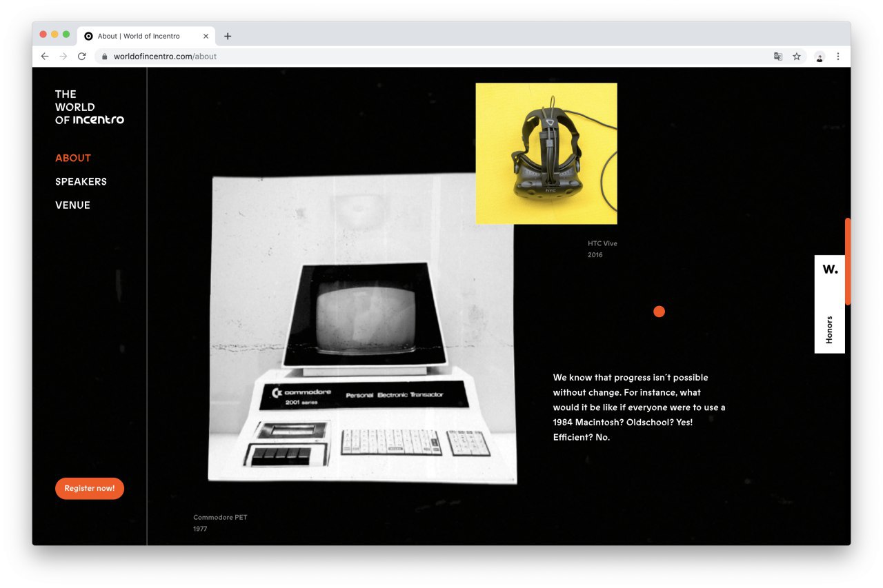
Task: Click the padlock site info icon
Action: [105, 57]
